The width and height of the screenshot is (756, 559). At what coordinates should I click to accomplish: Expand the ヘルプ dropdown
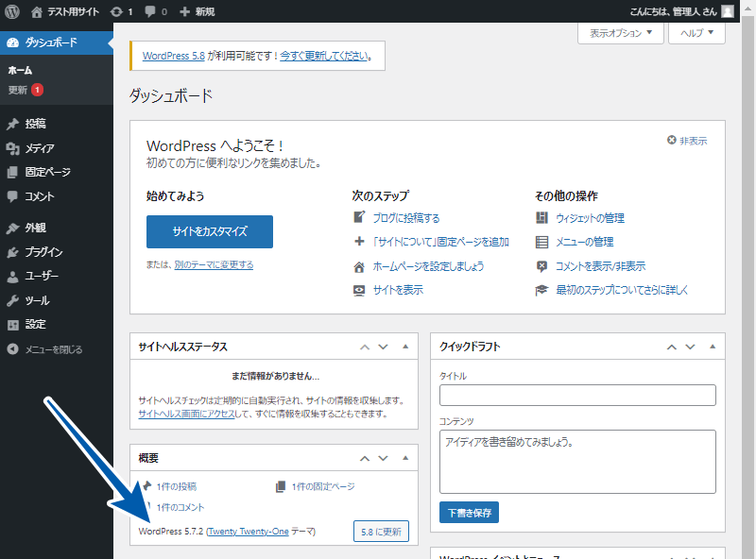pyautogui.click(x=696, y=33)
